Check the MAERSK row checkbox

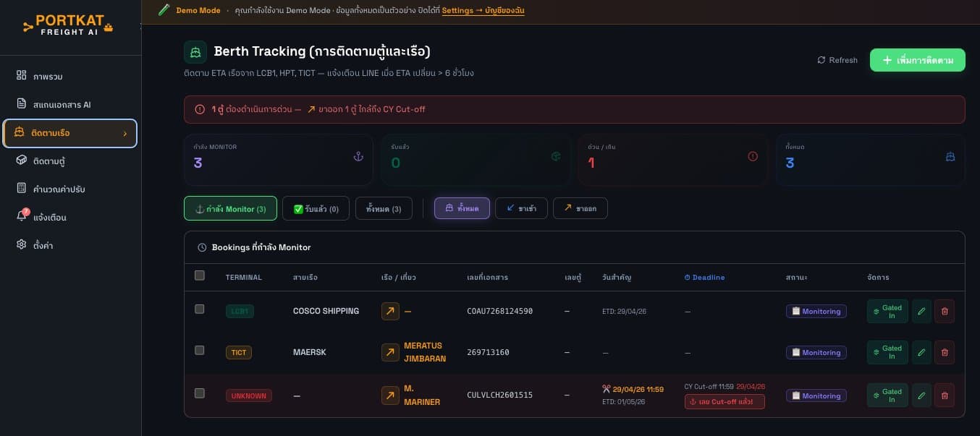click(x=200, y=350)
